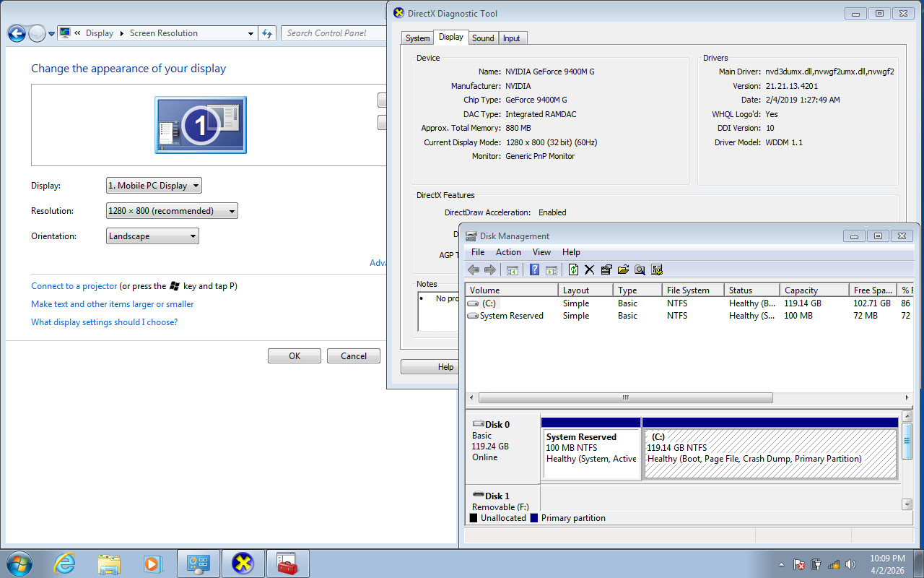Open Windows Explorer folder icon on taskbar
924x578 pixels.
pos(109,564)
